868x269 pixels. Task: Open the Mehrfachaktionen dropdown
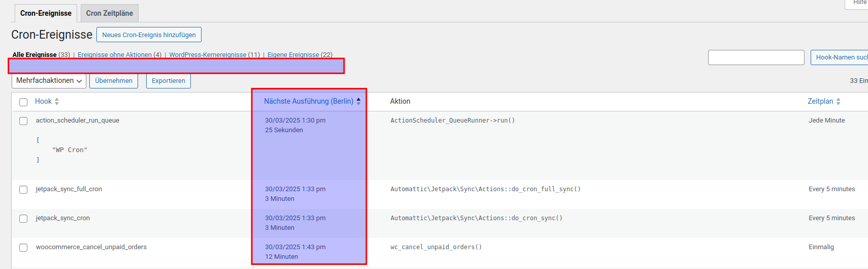click(49, 81)
